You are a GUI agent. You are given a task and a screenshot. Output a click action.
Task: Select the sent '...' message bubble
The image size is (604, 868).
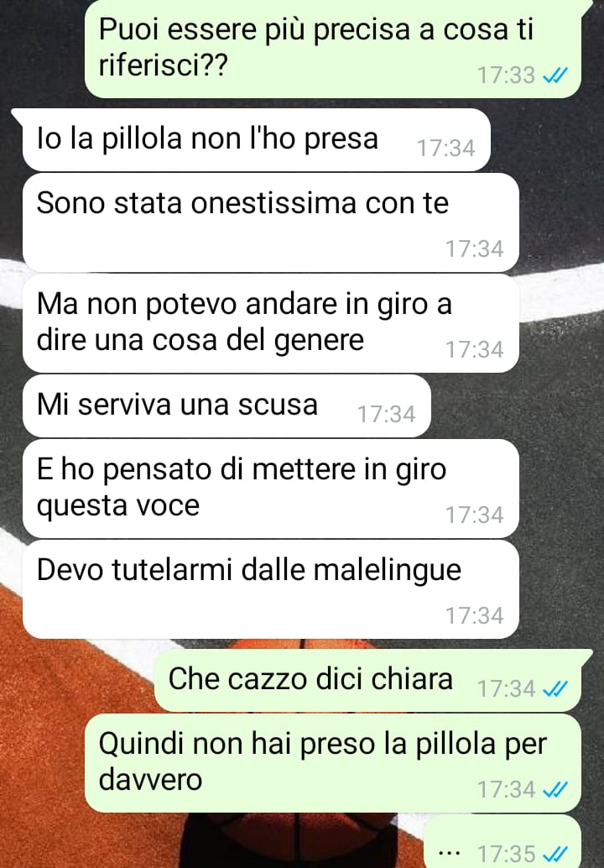[502, 841]
